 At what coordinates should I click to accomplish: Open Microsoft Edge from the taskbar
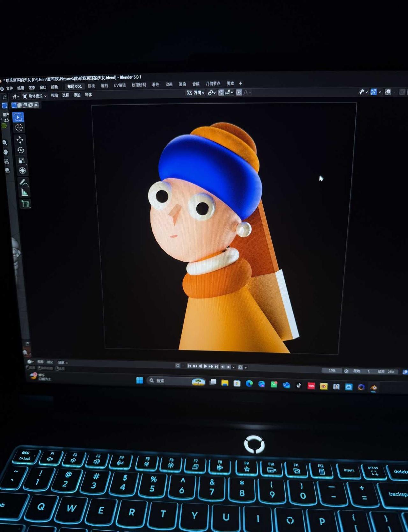(x=249, y=384)
